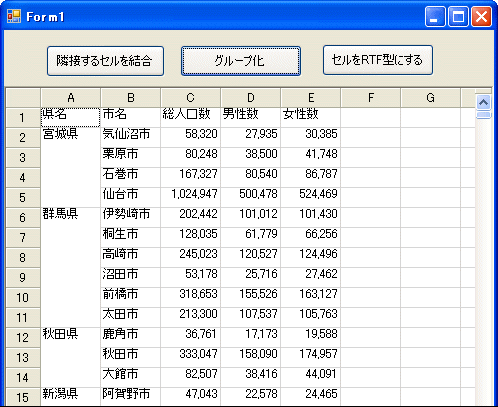This screenshot has height=407, width=498.
Task: Click the vertical scrollbar thumb
Action: [484, 115]
